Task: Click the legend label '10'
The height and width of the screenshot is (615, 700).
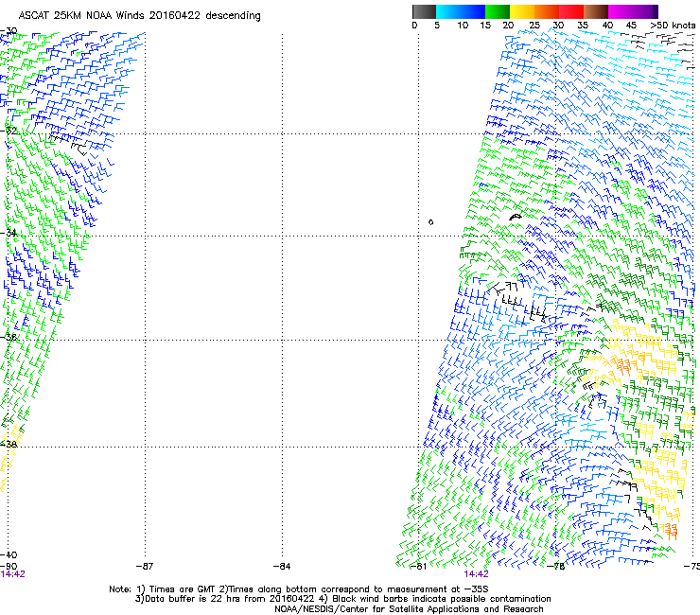Action: coord(463,26)
